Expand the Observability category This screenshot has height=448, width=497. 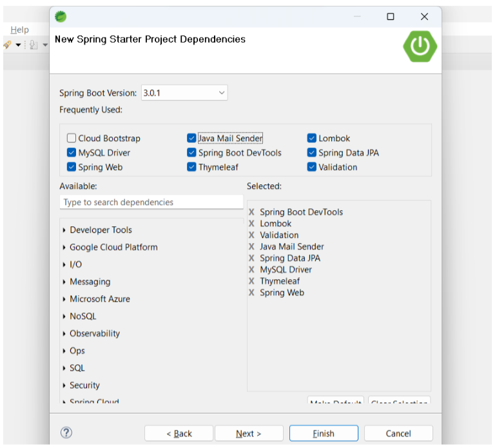[64, 334]
